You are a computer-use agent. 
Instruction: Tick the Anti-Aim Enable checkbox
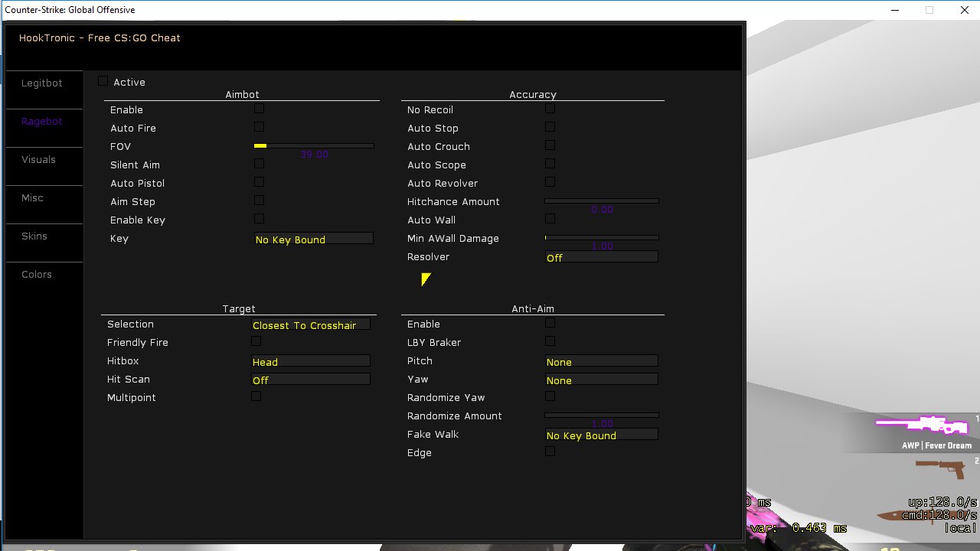(x=550, y=323)
